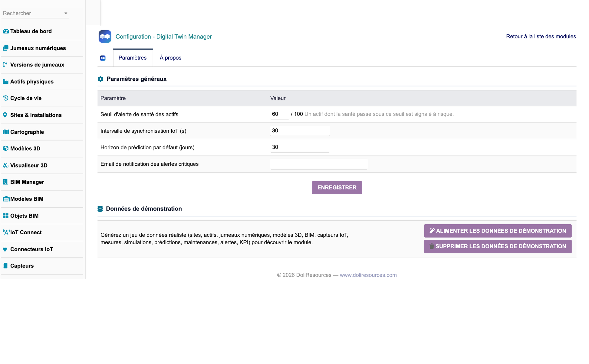
Task: Switch to the Paramètres tab
Action: click(x=133, y=58)
